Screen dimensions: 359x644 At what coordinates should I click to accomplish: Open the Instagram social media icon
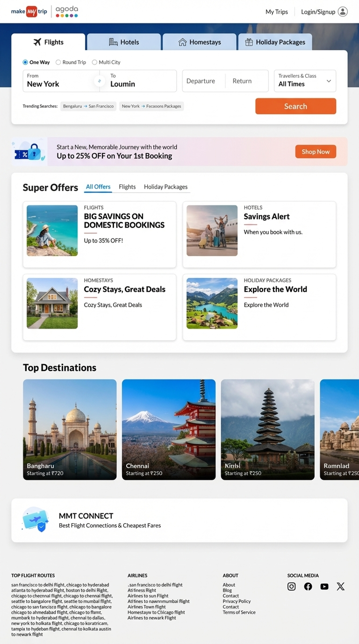tap(291, 586)
